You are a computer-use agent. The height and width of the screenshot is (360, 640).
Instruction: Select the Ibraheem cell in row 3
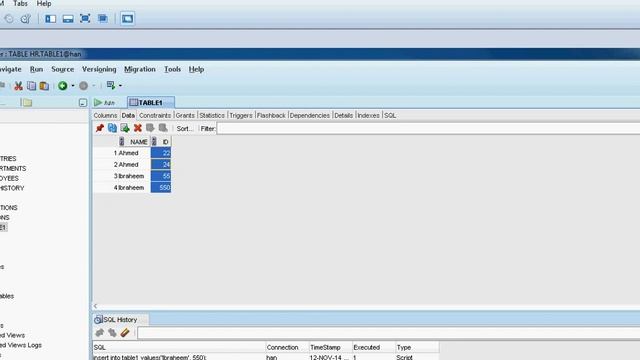(x=133, y=176)
